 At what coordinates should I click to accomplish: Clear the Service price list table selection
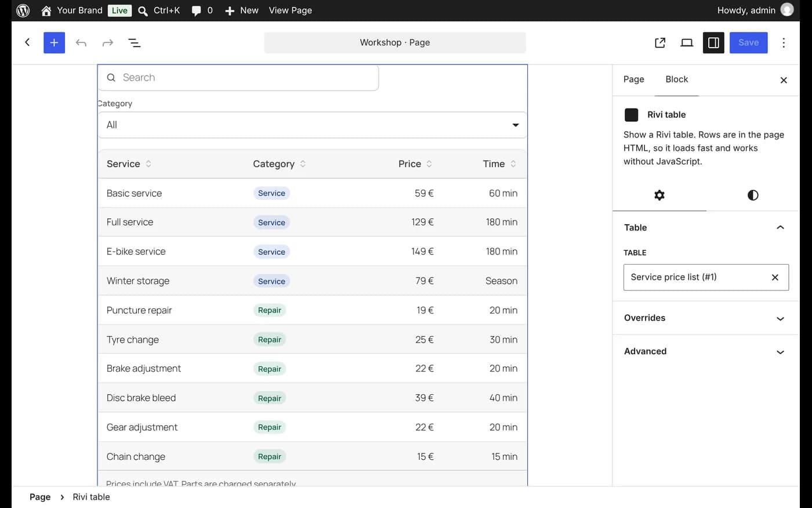[775, 278]
